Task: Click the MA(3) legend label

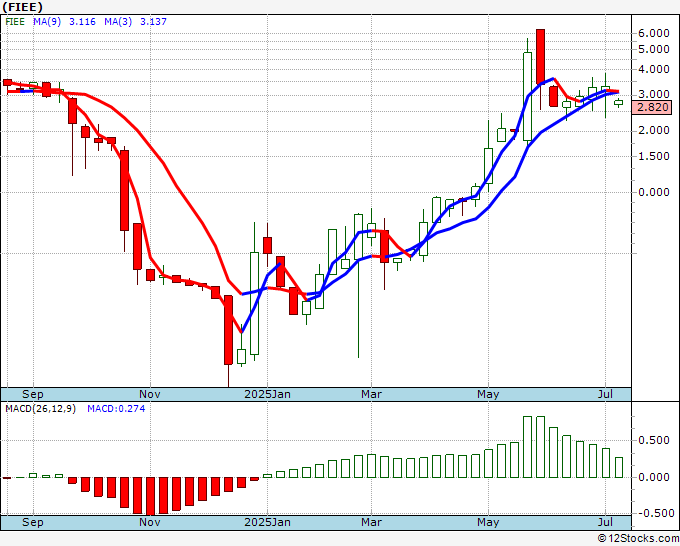Action: tap(118, 22)
